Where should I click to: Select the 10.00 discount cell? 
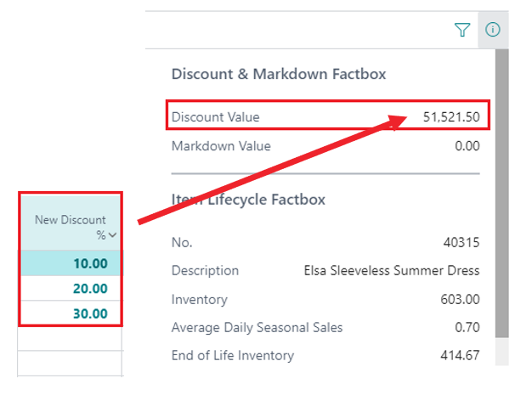[x=71, y=263]
